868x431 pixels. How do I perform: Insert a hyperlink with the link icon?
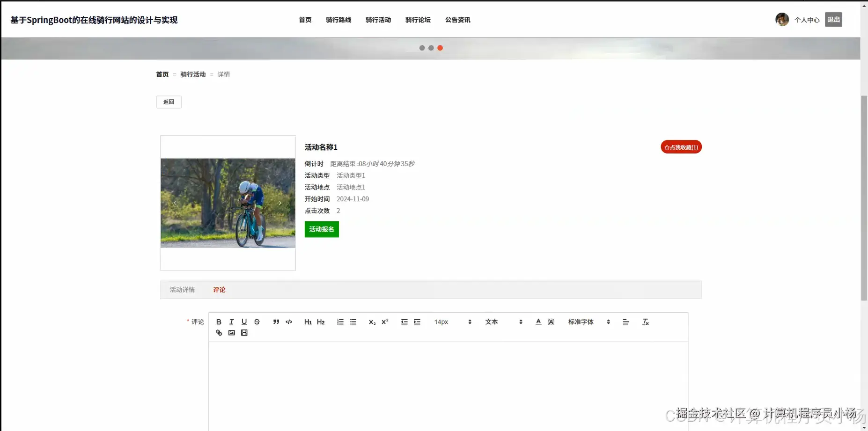coord(219,333)
